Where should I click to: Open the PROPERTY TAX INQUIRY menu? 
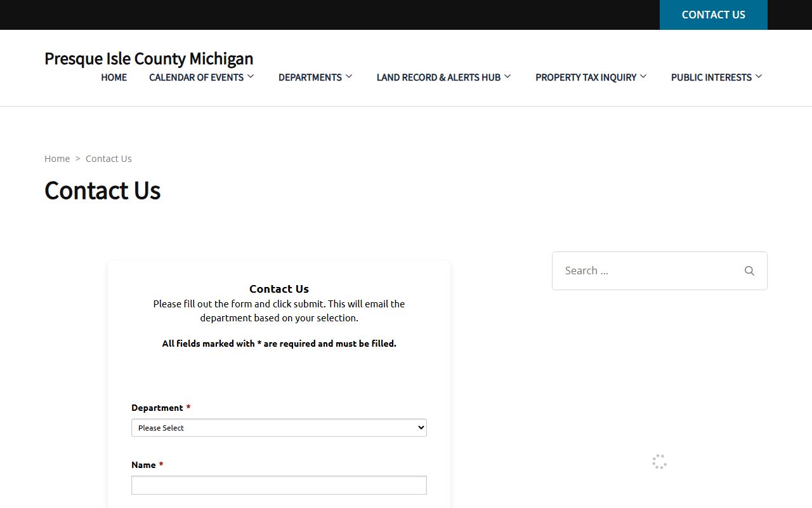point(586,77)
